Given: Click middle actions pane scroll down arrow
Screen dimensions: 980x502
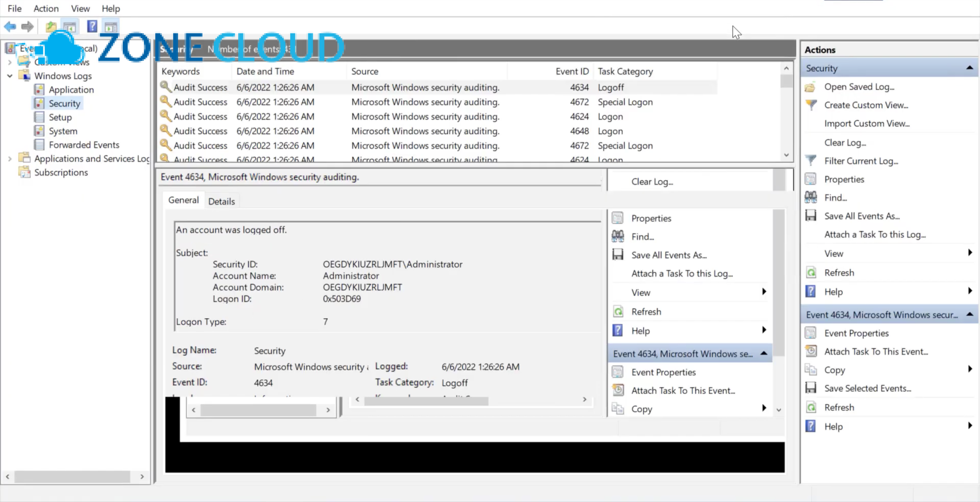Looking at the screenshot, I should pyautogui.click(x=779, y=410).
